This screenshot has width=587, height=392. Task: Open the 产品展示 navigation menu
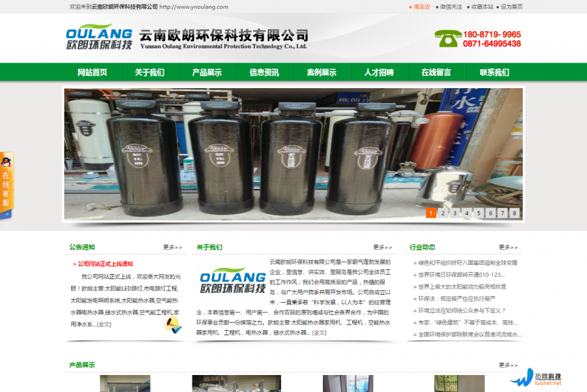[x=208, y=72]
